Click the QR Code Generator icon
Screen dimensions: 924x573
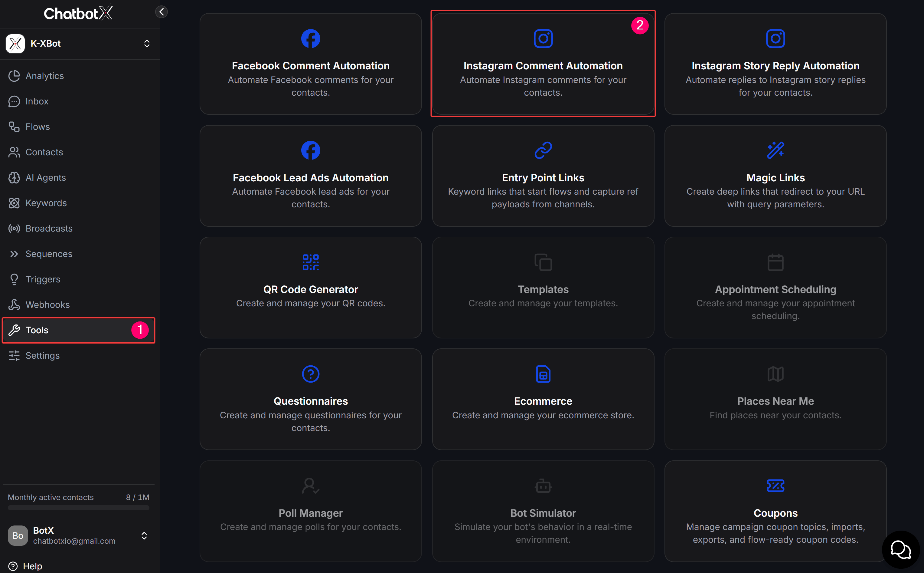coord(311,262)
